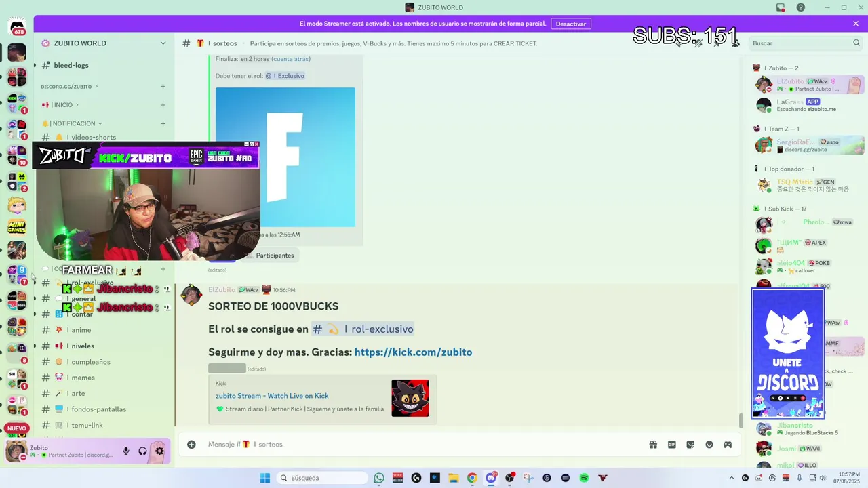Click the Desactivar streamer mode button

[570, 24]
